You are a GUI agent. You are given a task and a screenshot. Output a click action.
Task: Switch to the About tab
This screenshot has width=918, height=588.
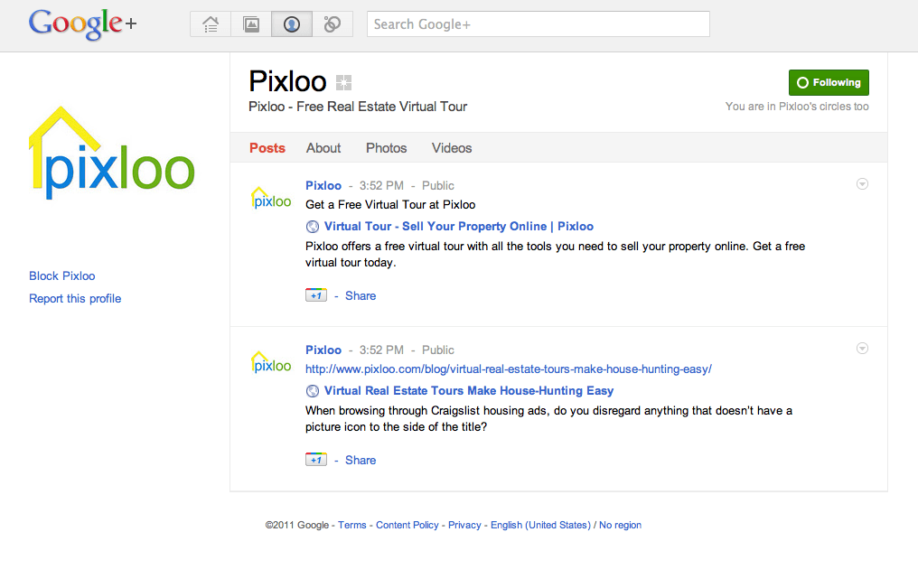coord(323,148)
